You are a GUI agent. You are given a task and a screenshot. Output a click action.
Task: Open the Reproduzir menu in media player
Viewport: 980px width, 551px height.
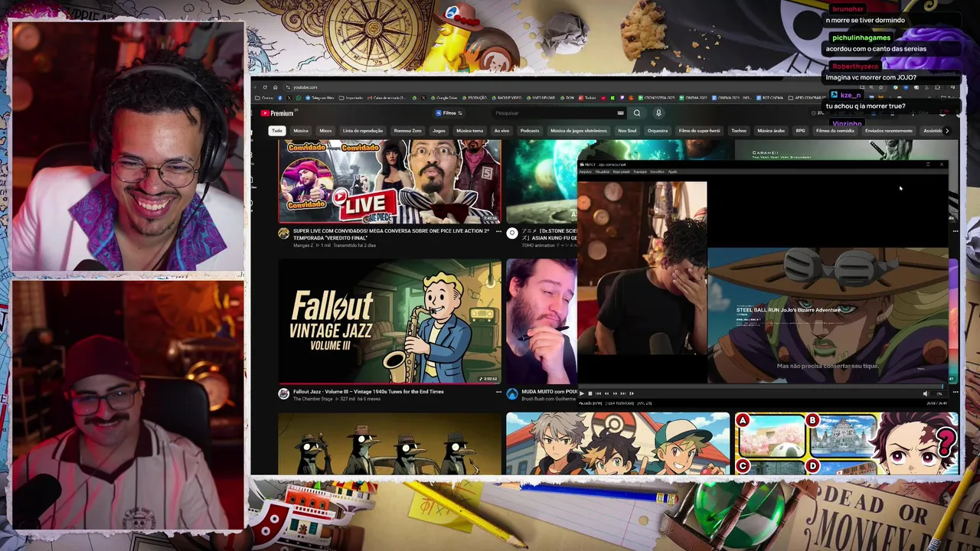tap(622, 171)
